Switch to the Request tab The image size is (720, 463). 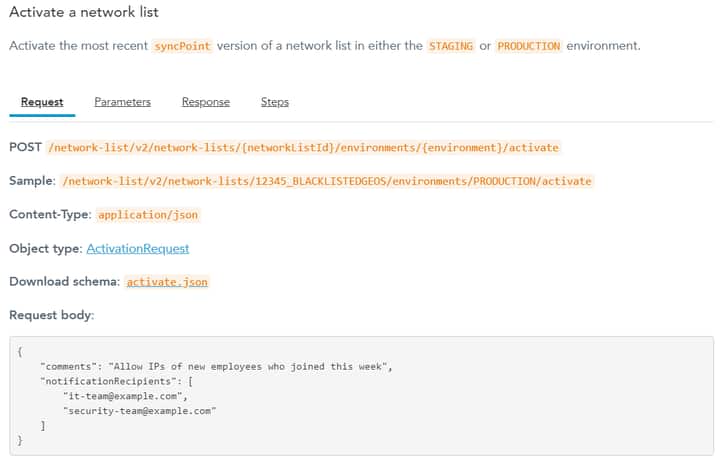coord(42,102)
